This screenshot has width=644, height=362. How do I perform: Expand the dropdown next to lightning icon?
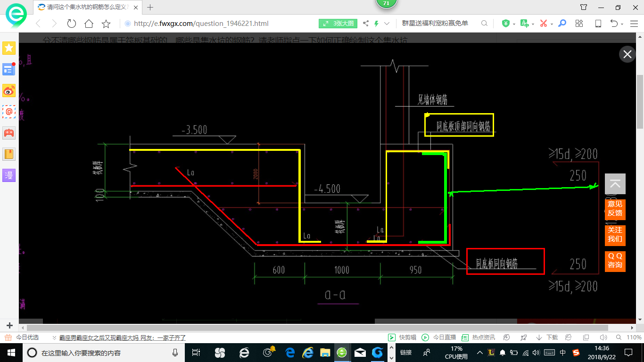click(387, 24)
